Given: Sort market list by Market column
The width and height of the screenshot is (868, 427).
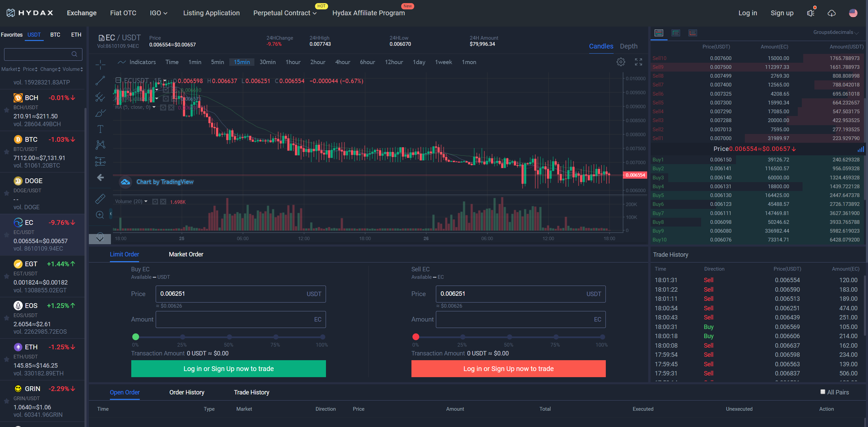Looking at the screenshot, I should (x=11, y=69).
